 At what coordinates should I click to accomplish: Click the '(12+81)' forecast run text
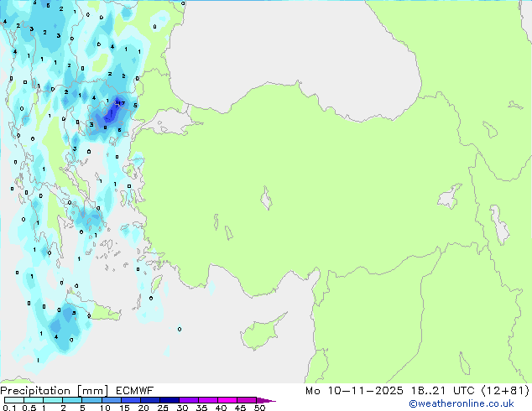(505, 391)
